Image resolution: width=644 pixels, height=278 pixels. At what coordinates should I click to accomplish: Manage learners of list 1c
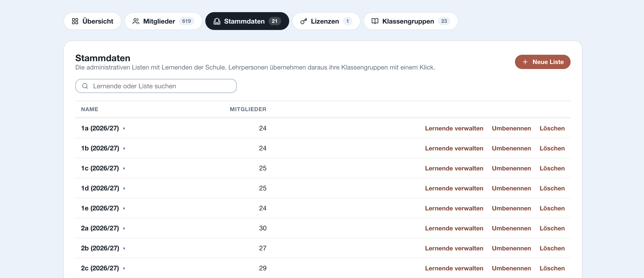coord(454,168)
